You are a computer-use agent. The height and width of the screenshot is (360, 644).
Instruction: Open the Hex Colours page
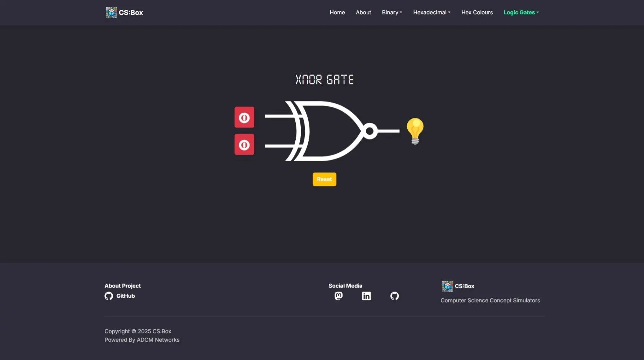tap(477, 12)
